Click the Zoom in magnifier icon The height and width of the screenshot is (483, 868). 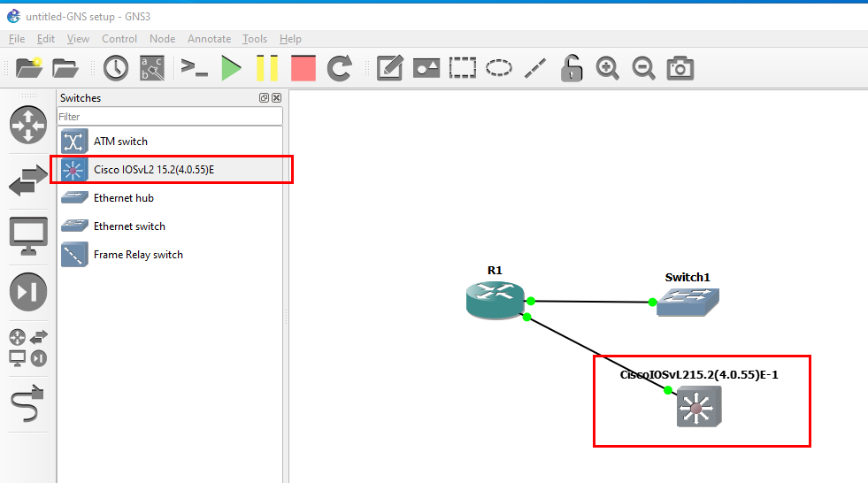[607, 68]
